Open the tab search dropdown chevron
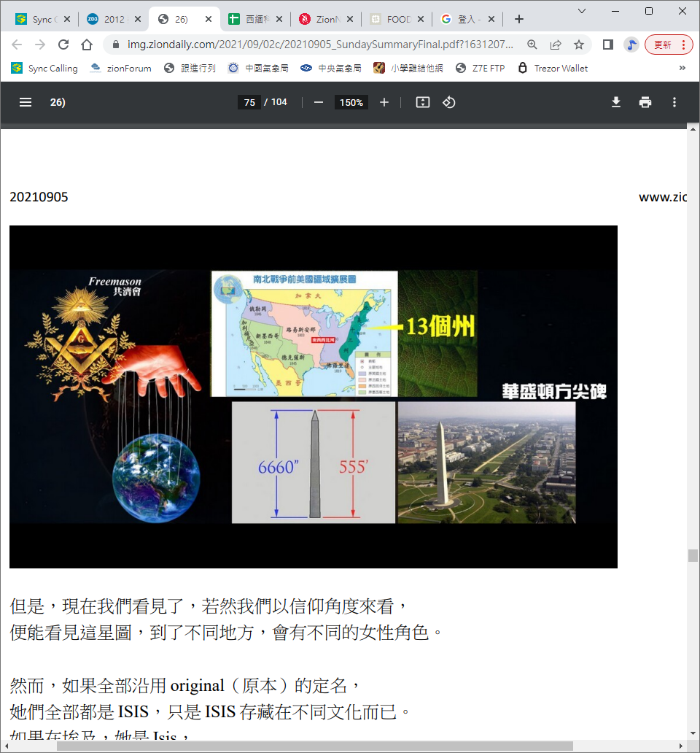The width and height of the screenshot is (700, 753). 581,10
